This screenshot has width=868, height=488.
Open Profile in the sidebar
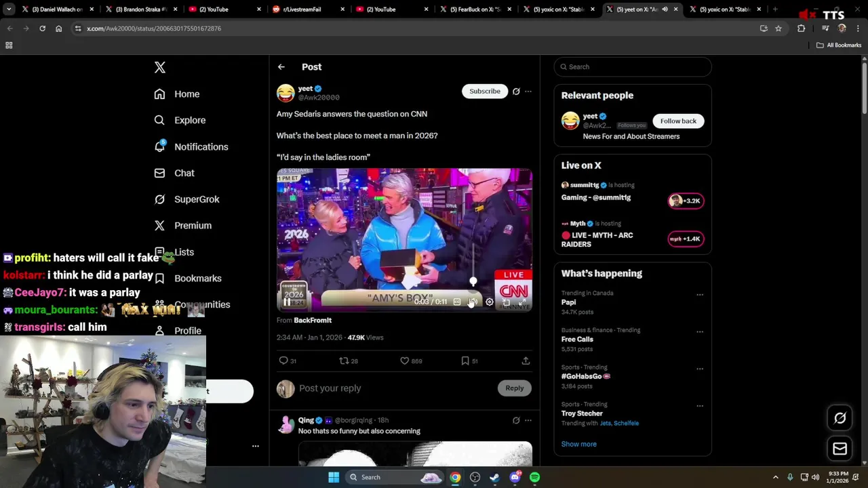(178, 331)
